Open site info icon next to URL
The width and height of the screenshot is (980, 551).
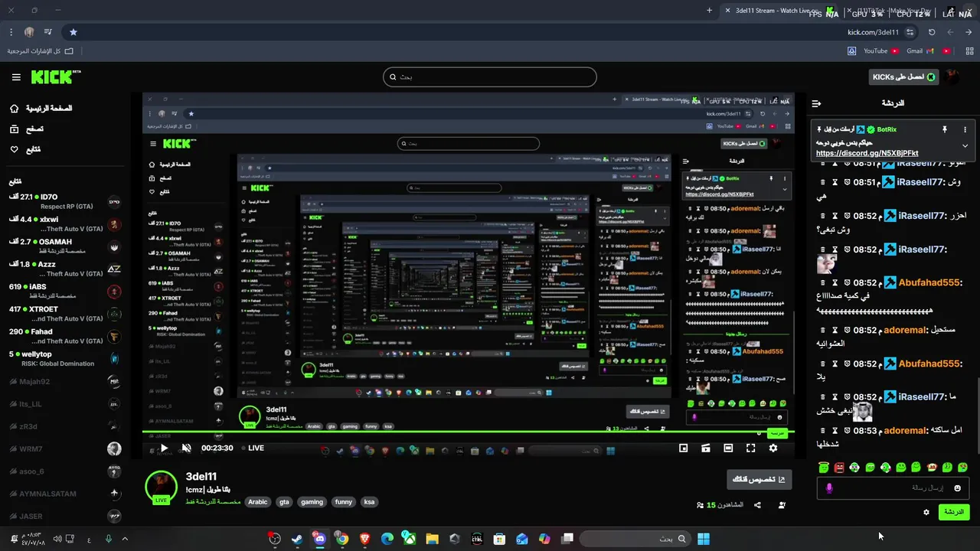tap(910, 32)
